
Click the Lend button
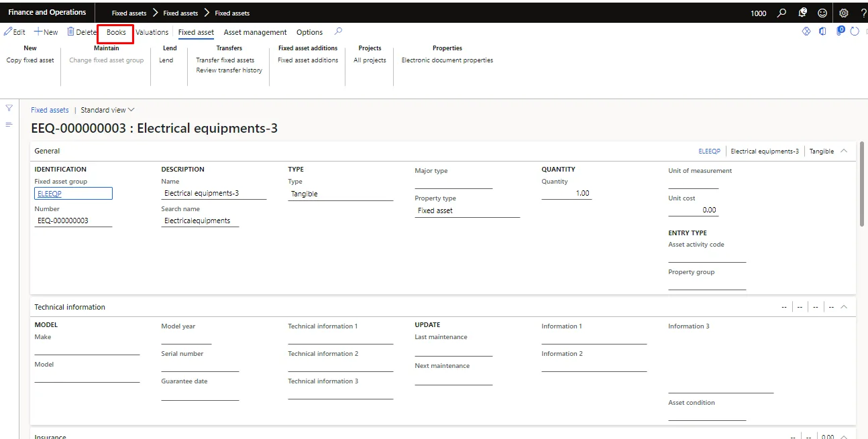tap(166, 60)
